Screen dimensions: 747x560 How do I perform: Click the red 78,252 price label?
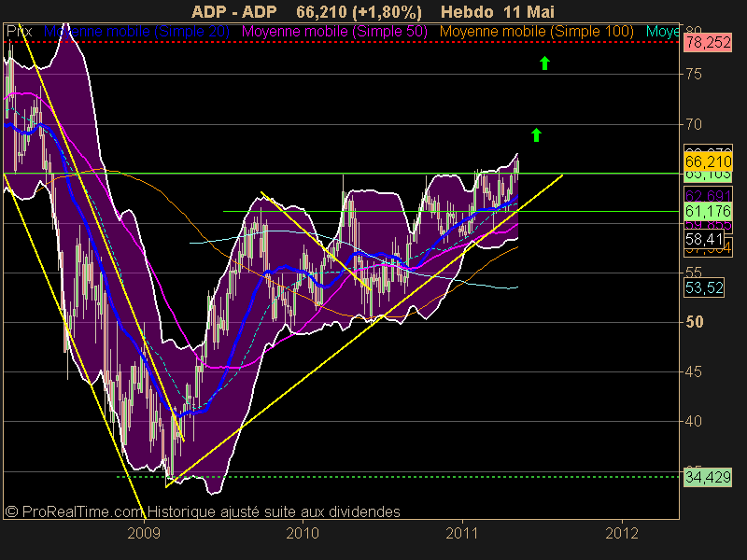point(708,43)
